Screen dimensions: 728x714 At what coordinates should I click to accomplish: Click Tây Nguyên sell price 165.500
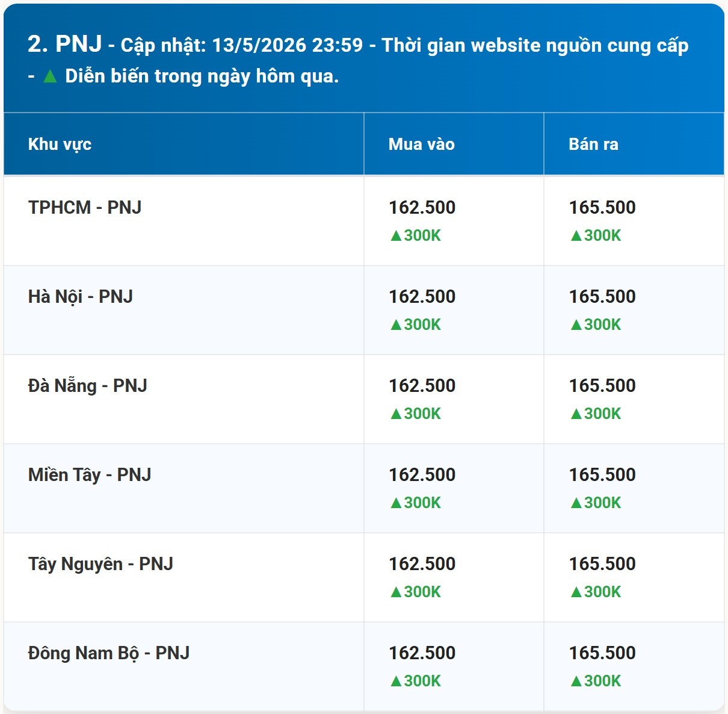tap(602, 564)
